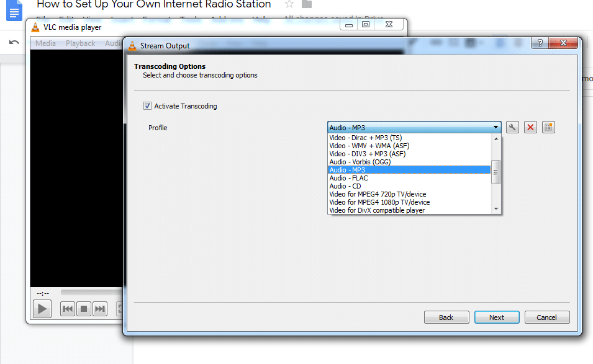This screenshot has height=364, width=593.
Task: Stop playback in VLC media player
Action: click(84, 309)
